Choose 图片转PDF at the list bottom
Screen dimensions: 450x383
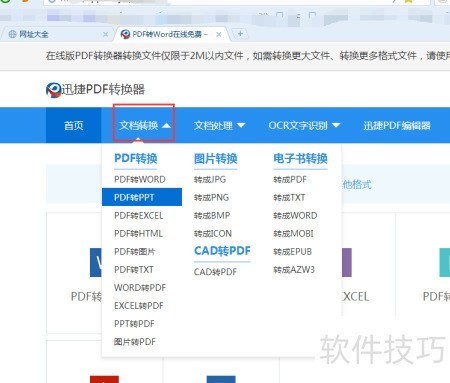pyautogui.click(x=135, y=342)
